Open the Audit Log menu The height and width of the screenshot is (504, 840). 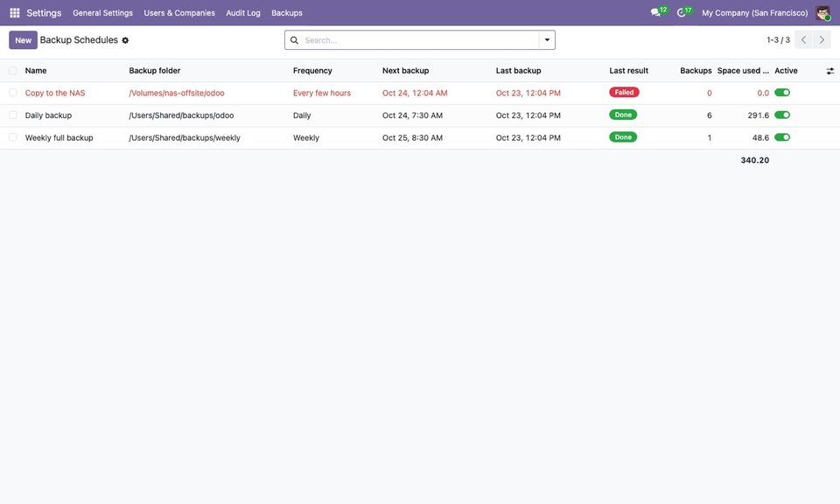click(243, 13)
